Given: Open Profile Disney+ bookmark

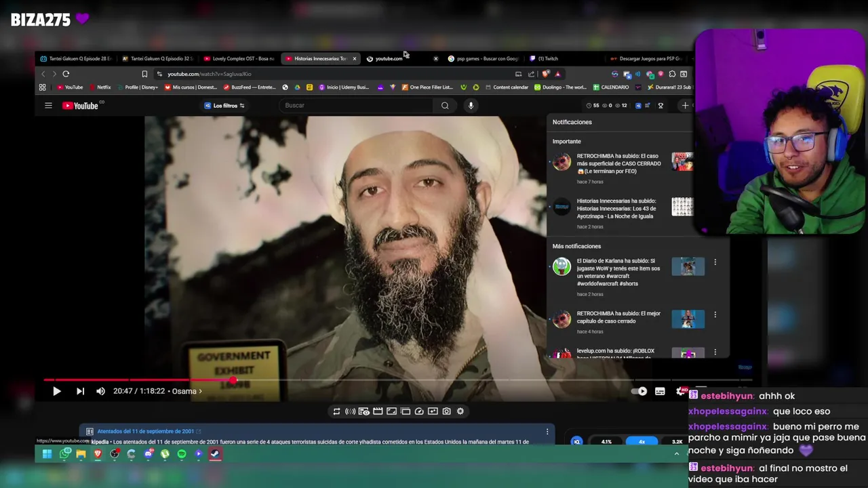Looking at the screenshot, I should click(x=137, y=87).
